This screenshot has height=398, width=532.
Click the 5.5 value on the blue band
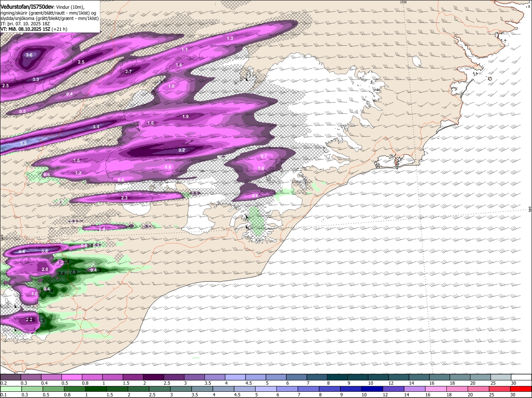(x=23, y=143)
